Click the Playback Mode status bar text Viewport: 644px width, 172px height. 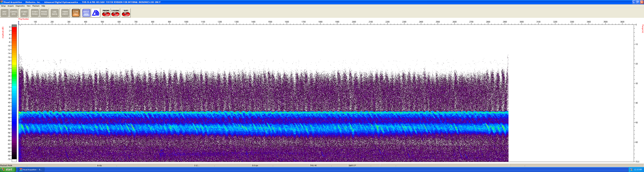tap(6, 165)
